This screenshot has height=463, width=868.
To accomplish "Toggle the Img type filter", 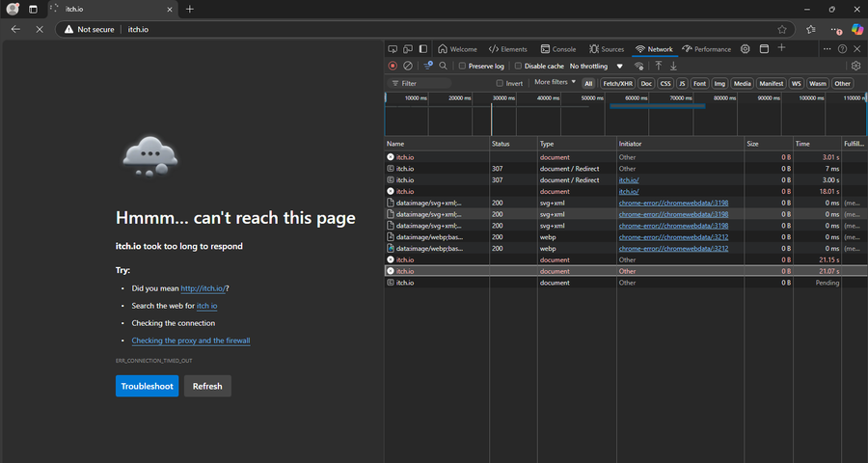I will point(719,84).
